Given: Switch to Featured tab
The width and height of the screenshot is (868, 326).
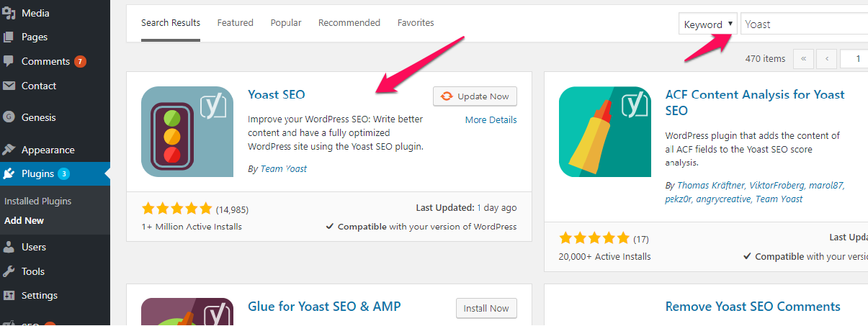Looking at the screenshot, I should [236, 23].
